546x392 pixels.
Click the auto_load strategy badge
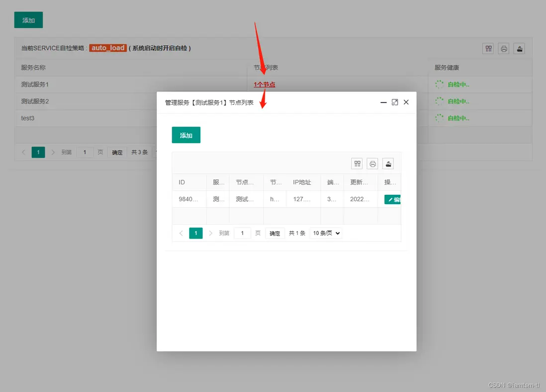coord(108,48)
